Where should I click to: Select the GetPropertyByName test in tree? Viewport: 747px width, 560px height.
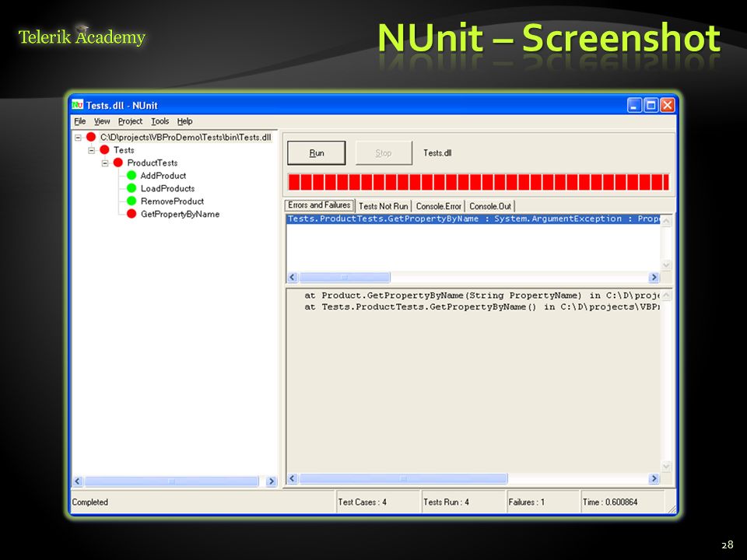(180, 215)
